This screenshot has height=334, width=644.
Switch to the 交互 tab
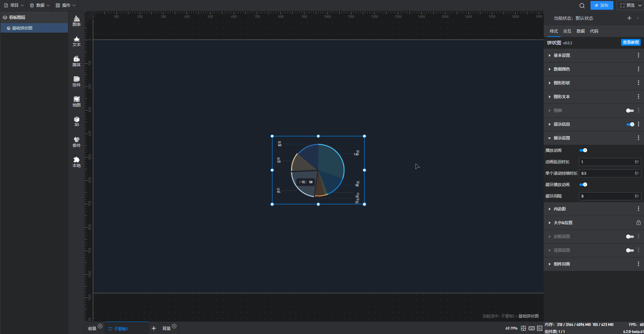(x=567, y=31)
